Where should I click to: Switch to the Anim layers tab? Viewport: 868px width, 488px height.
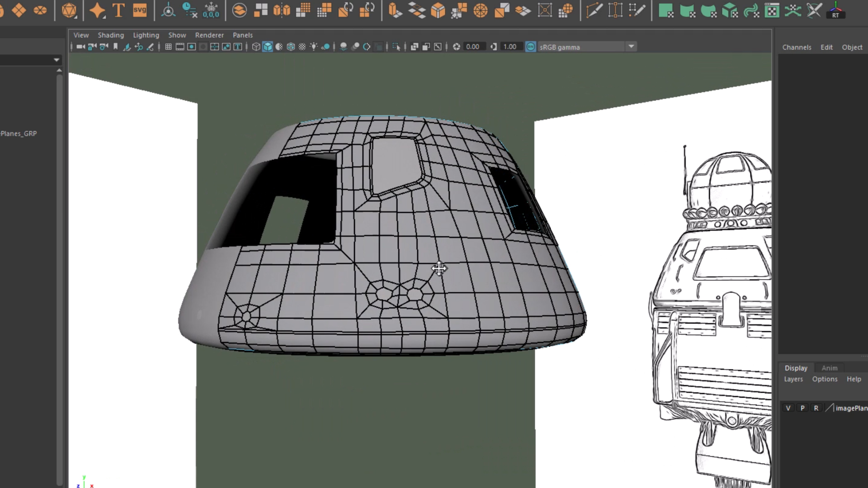tap(830, 368)
